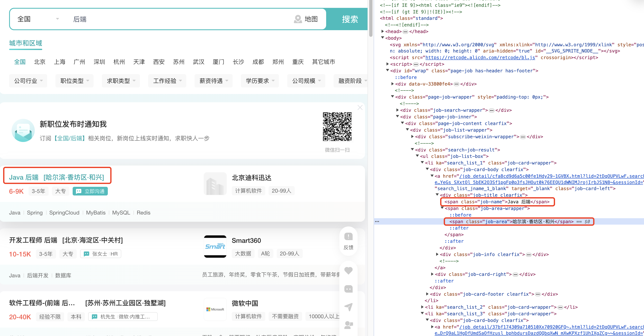Open the 融资阶段 filter dropdown
Viewport: 644px width, 336px height.
tap(351, 81)
